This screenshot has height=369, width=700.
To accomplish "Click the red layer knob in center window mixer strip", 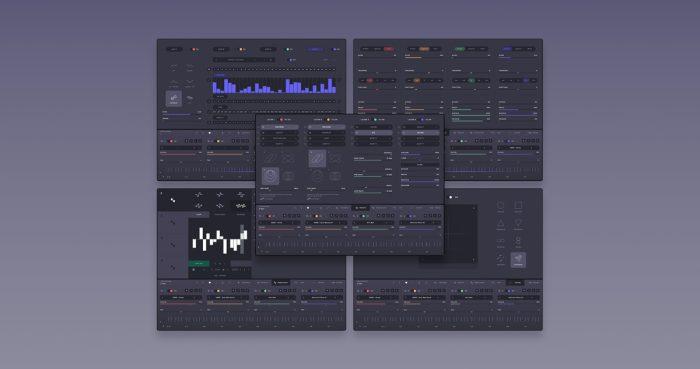I will (x=269, y=216).
